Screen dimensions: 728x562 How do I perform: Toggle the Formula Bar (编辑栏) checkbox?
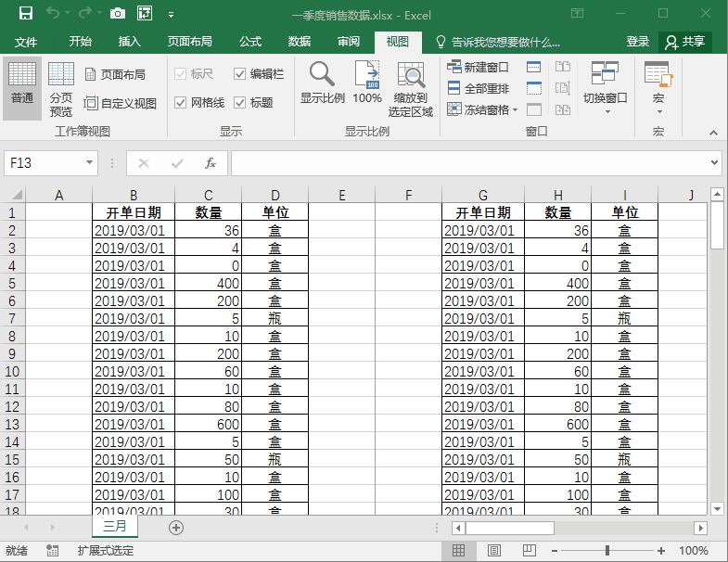coord(240,74)
